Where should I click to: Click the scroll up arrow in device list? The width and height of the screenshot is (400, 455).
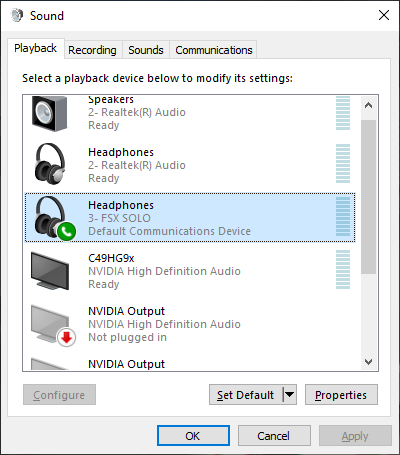[x=368, y=106]
